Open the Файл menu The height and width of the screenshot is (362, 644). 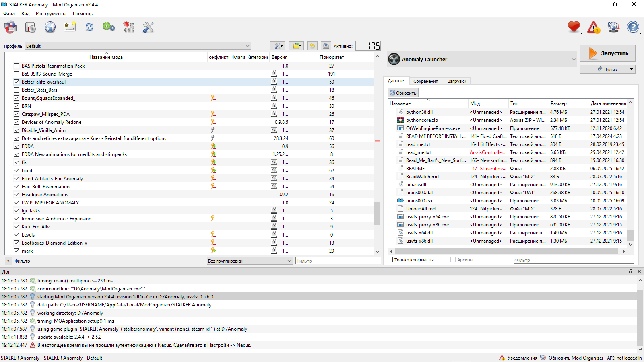(x=9, y=14)
